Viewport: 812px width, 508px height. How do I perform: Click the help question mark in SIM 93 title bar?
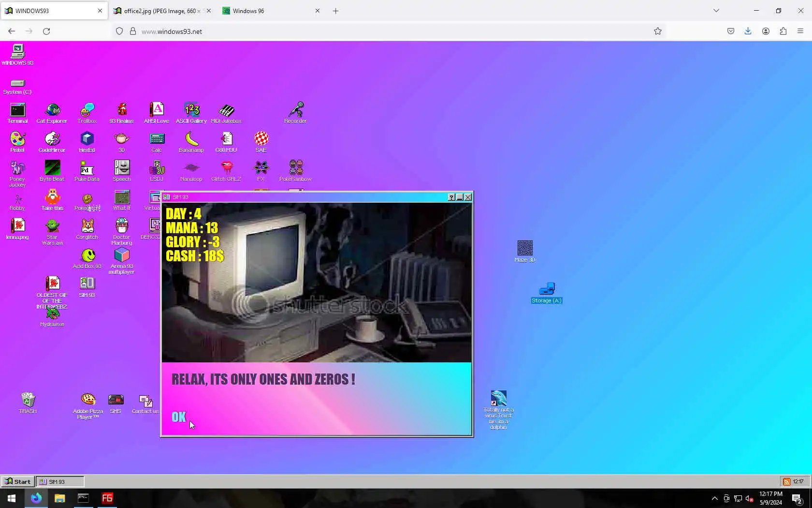451,197
